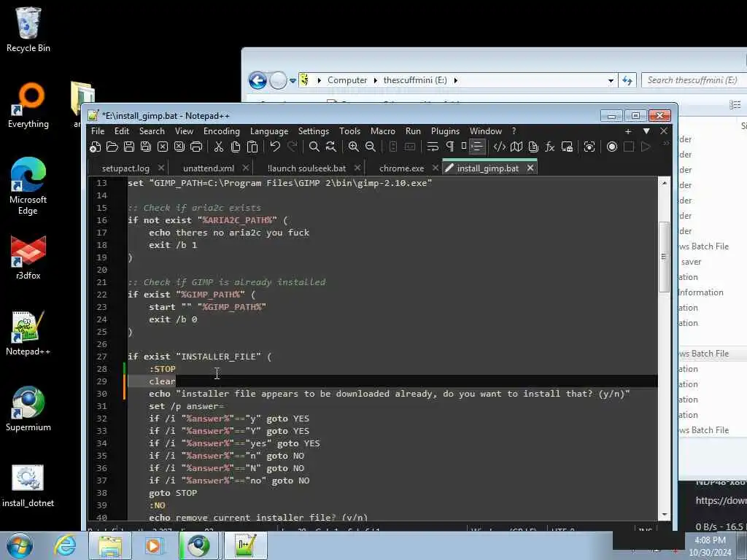
Task: Cut selection with the scissors icon
Action: point(219,147)
